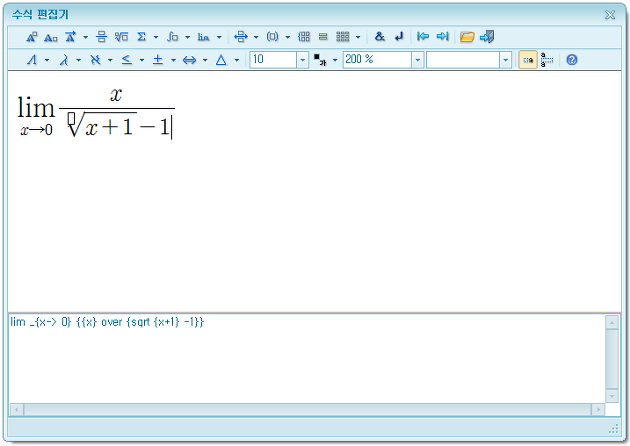The image size is (630, 446).
Task: Open the blue question mark help
Action: point(572,60)
